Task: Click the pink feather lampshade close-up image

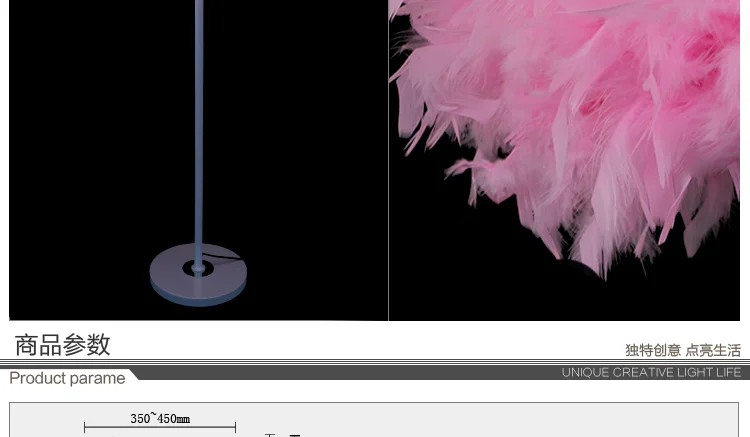Action: click(564, 160)
